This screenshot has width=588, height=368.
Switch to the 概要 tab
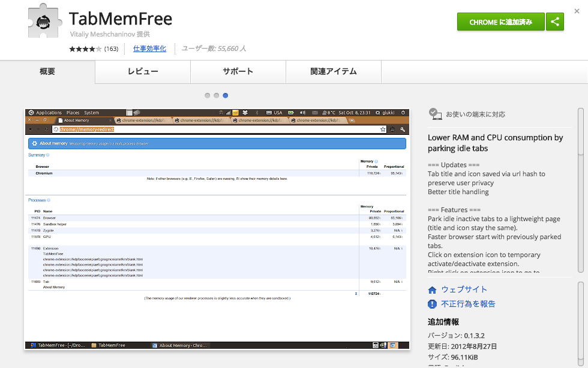click(47, 71)
